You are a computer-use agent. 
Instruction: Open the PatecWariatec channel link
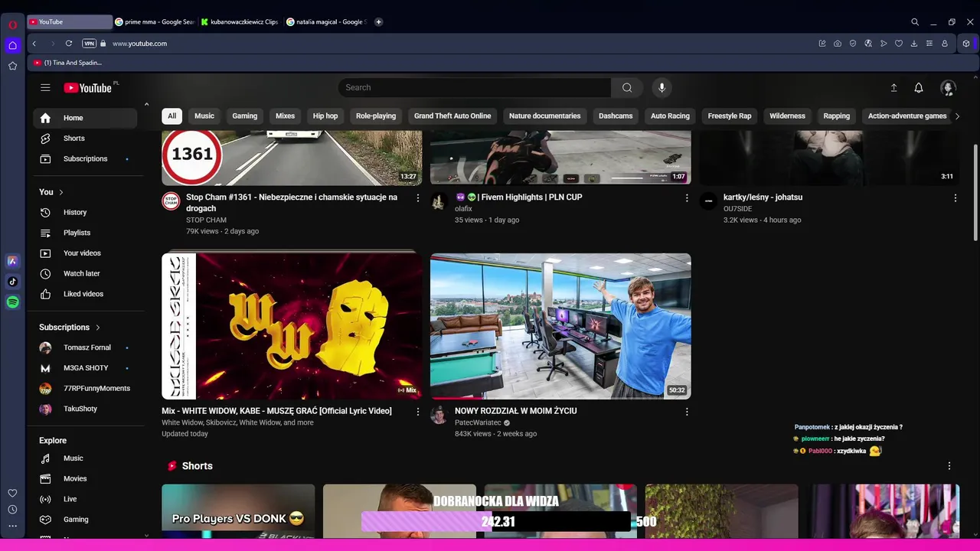click(478, 422)
